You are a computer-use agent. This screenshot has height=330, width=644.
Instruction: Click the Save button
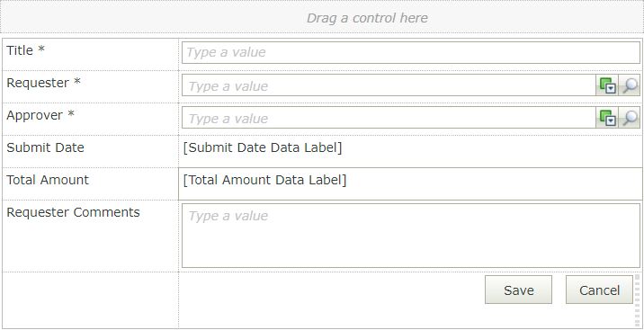coord(518,290)
